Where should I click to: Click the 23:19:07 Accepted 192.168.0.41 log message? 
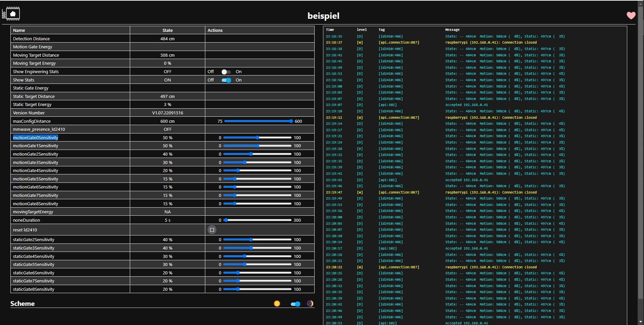coord(466,105)
